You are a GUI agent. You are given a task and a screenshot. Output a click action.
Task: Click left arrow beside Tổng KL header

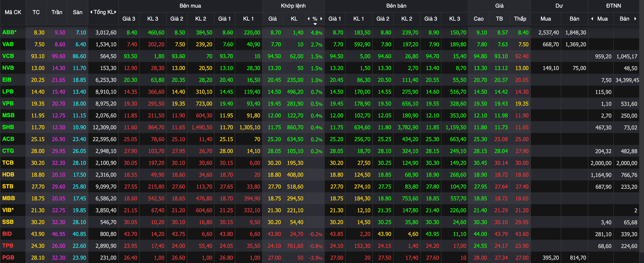pyautogui.click(x=91, y=12)
